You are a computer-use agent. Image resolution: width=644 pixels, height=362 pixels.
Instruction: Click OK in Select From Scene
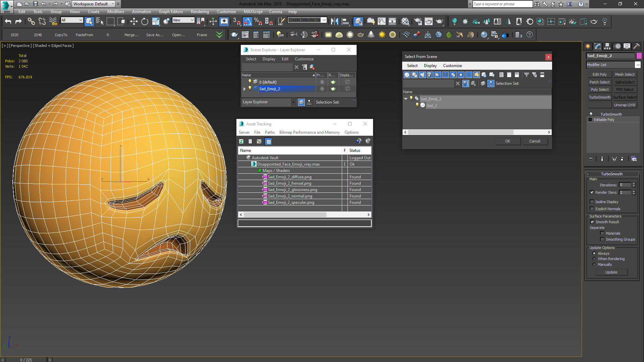pyautogui.click(x=507, y=141)
